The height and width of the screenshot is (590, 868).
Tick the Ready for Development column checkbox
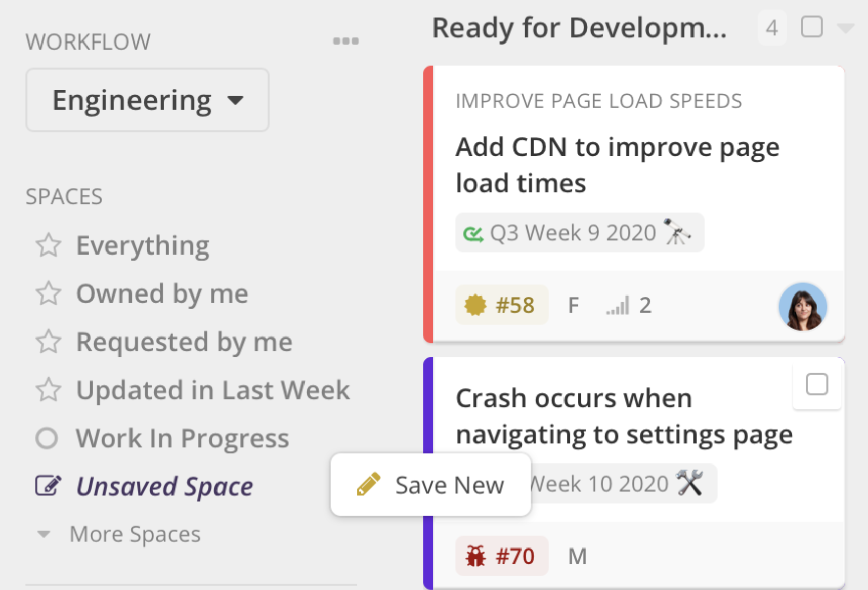click(812, 27)
